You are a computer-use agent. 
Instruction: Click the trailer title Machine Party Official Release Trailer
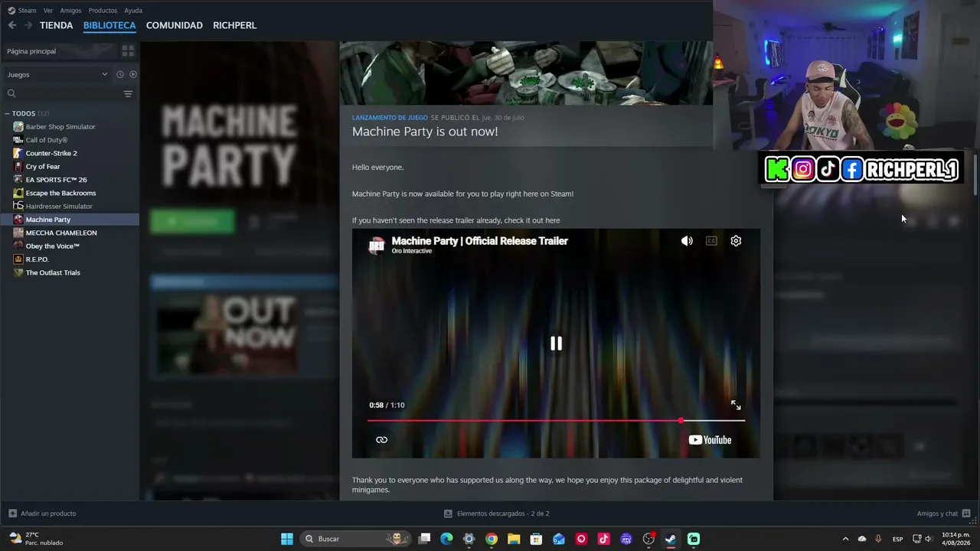coord(479,241)
